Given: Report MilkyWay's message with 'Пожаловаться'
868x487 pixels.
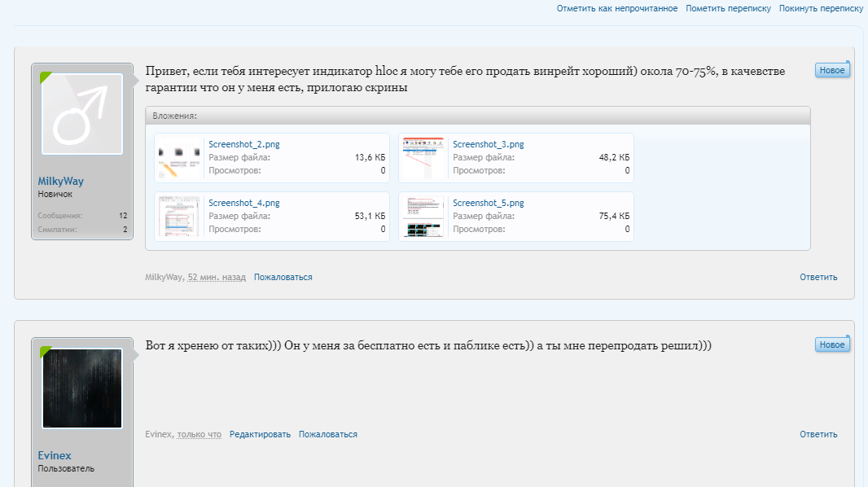Looking at the screenshot, I should [283, 277].
